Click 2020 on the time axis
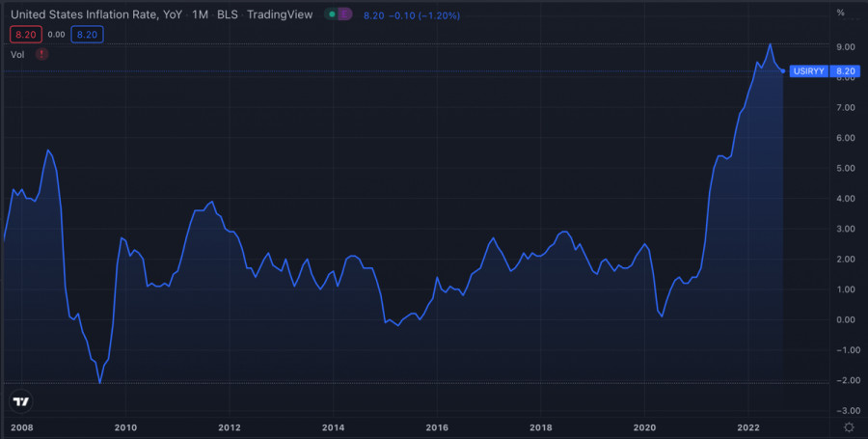Image resolution: width=868 pixels, height=439 pixels. pyautogui.click(x=645, y=426)
